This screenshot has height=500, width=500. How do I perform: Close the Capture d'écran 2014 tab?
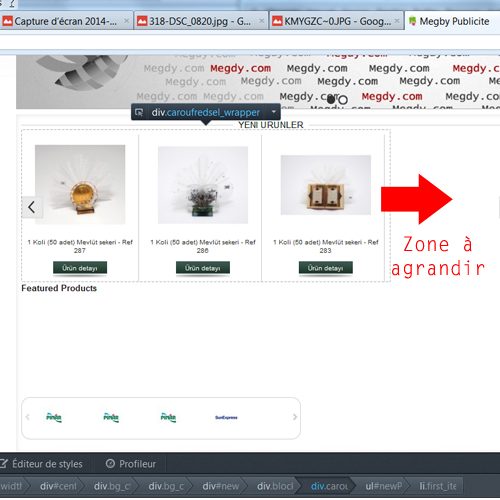coord(127,21)
